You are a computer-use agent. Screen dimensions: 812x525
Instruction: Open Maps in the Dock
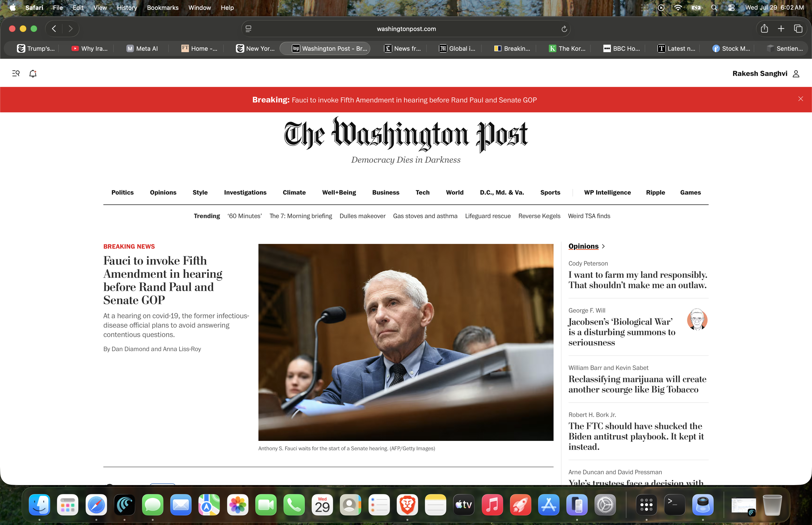(x=209, y=505)
